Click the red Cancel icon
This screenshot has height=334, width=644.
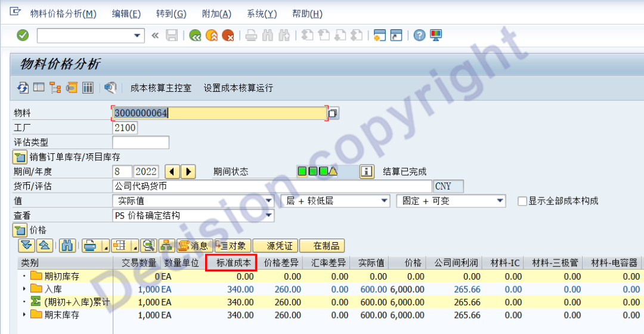[x=227, y=36]
